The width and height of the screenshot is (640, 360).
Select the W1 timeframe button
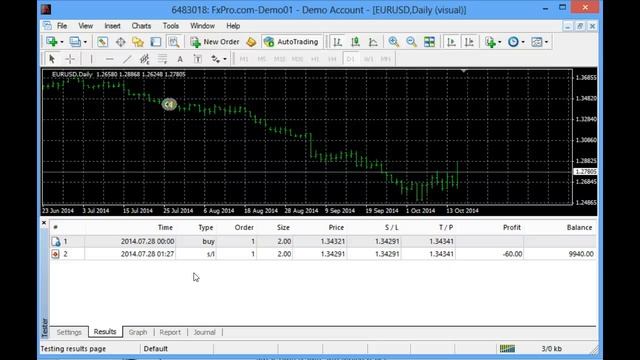(x=368, y=59)
